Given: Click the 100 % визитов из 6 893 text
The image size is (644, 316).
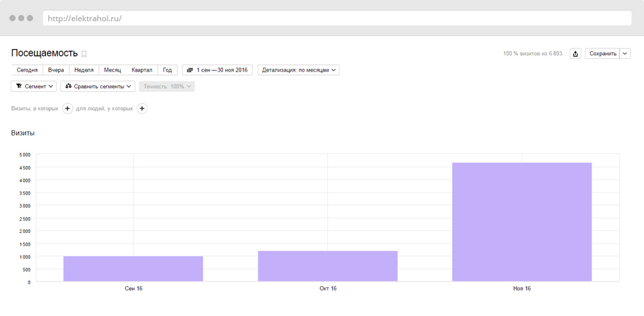Looking at the screenshot, I should pyautogui.click(x=532, y=54).
